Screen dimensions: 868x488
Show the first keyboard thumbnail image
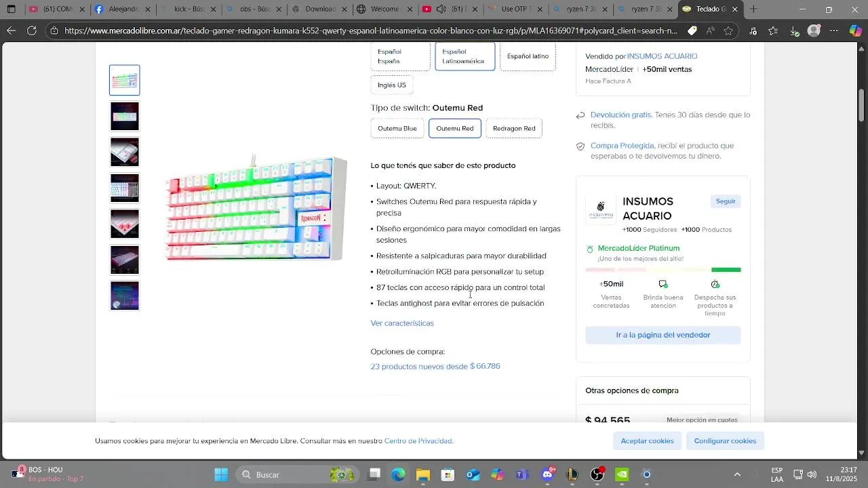pyautogui.click(x=125, y=80)
